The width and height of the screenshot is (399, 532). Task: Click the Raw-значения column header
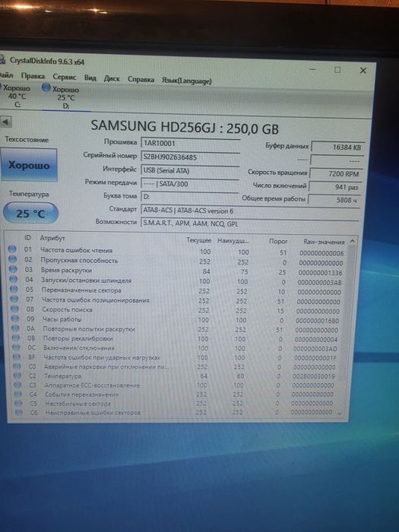324,242
